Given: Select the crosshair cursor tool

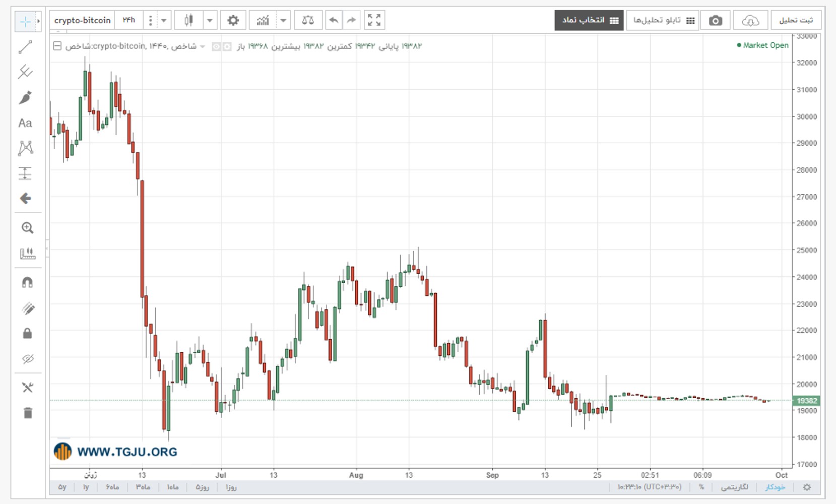Looking at the screenshot, I should point(25,21).
